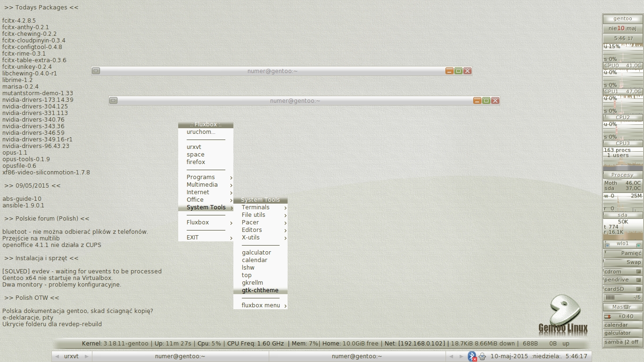This screenshot has height=362, width=644.
Task: Open the fluxbox menu submenu
Action: (x=260, y=305)
